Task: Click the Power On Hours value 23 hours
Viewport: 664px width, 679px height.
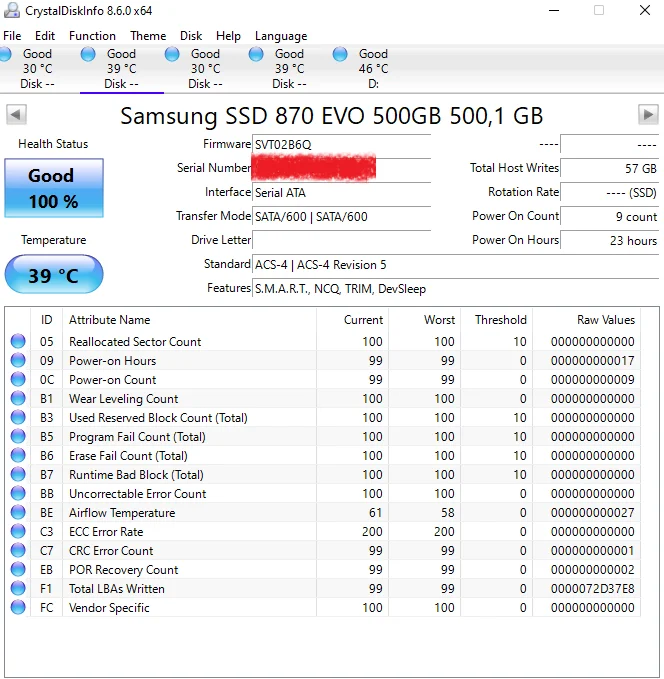Action: [x=609, y=240]
